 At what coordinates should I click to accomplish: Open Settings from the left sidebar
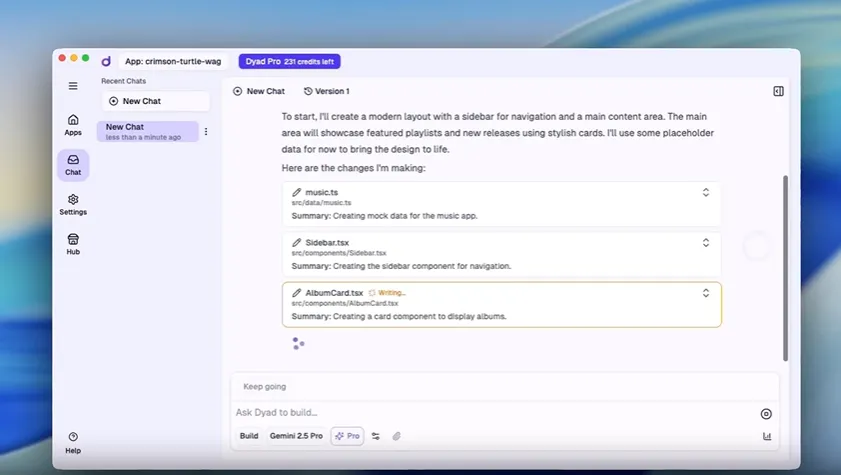point(73,204)
